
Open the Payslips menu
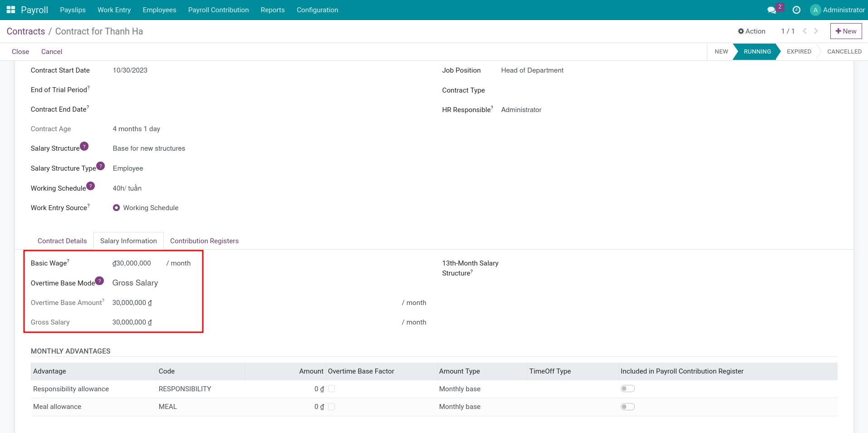pos(73,10)
